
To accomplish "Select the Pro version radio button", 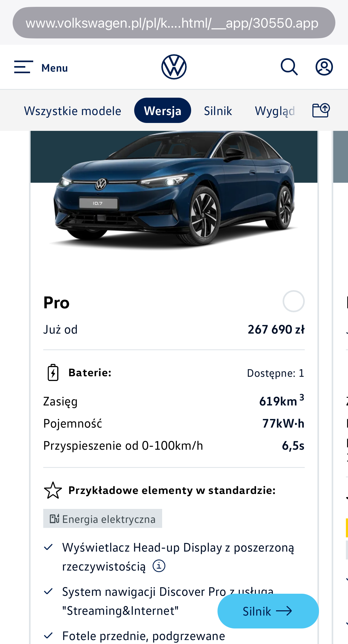I will [293, 301].
